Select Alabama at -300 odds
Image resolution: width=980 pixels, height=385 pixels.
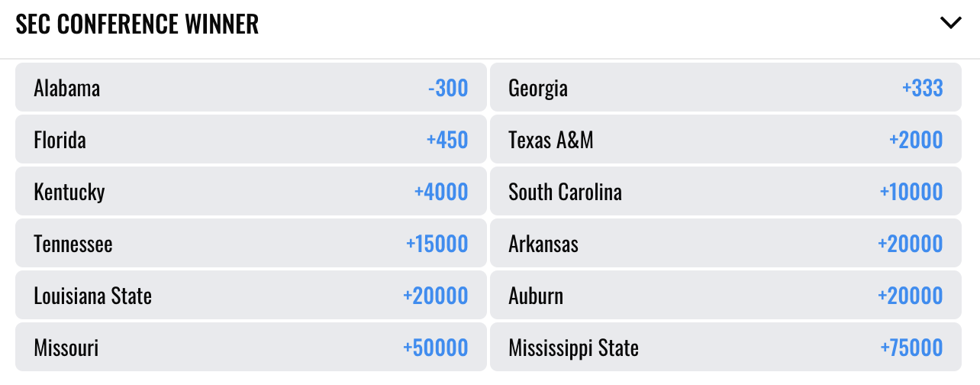click(x=251, y=88)
